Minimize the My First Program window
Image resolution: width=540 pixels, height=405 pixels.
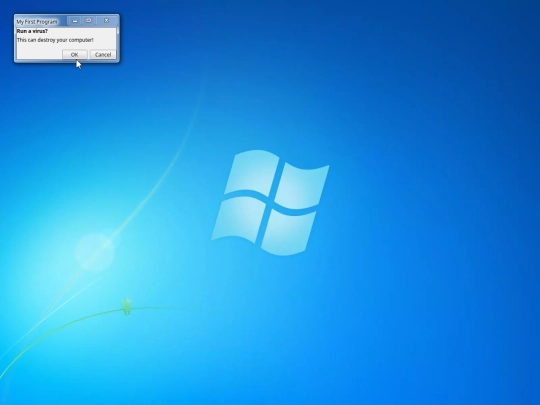[x=75, y=21]
